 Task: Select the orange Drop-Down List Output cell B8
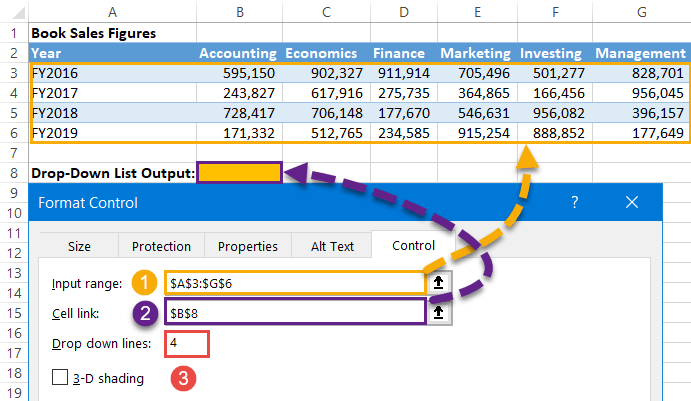[239, 172]
